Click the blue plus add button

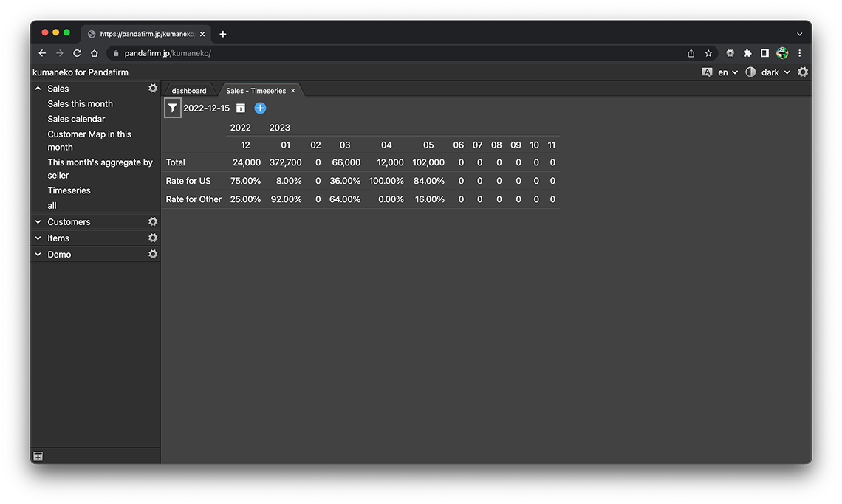[260, 108]
